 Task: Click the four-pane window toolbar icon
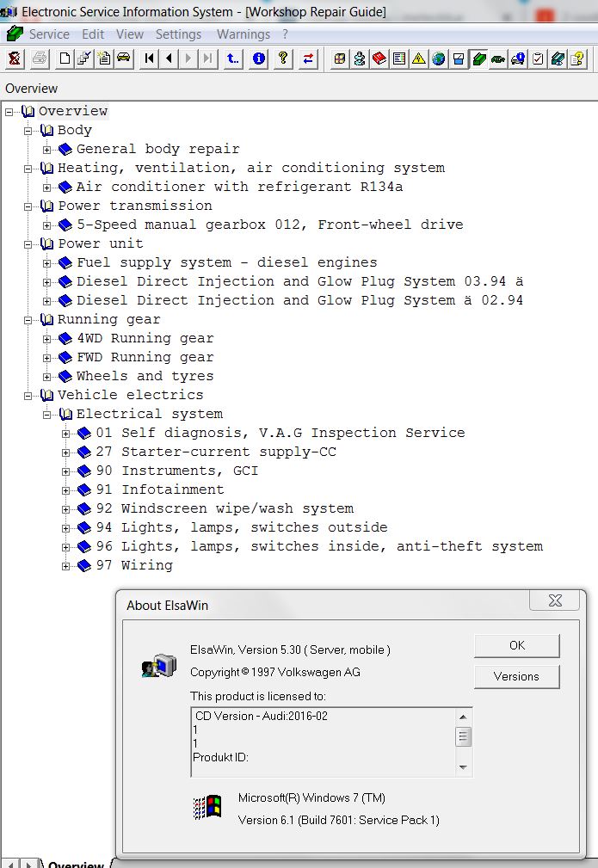tap(339, 58)
